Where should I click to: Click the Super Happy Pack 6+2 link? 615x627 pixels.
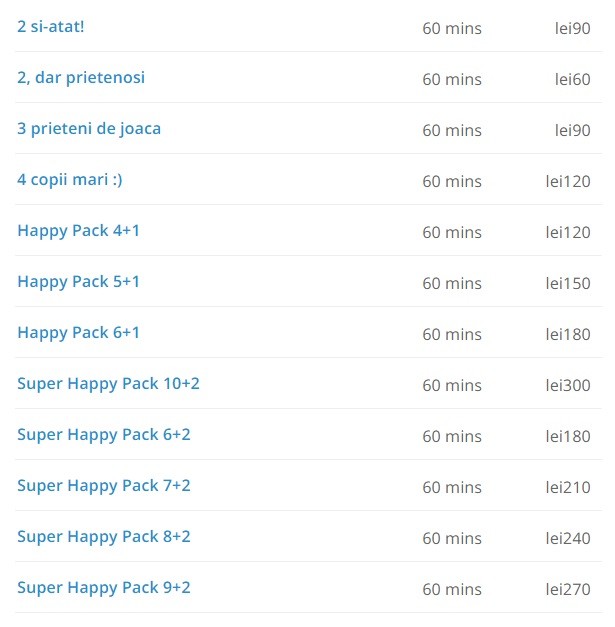click(x=104, y=435)
